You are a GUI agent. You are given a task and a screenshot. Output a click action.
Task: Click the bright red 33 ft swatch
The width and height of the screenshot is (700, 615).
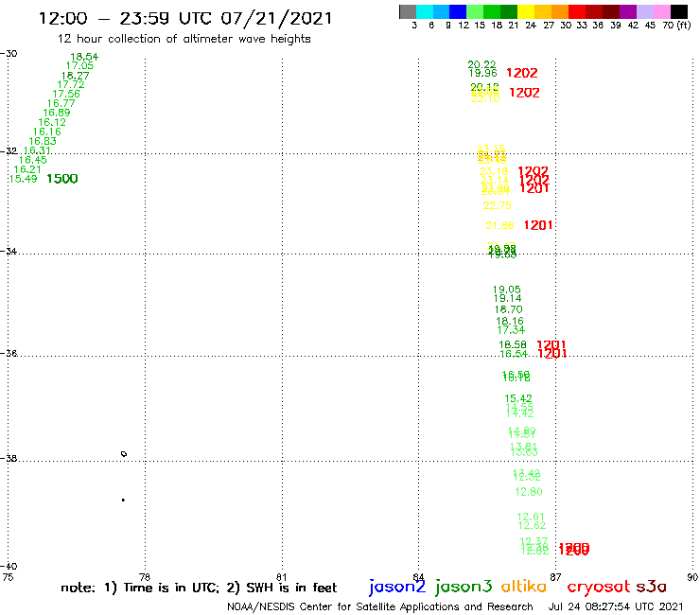[577, 11]
